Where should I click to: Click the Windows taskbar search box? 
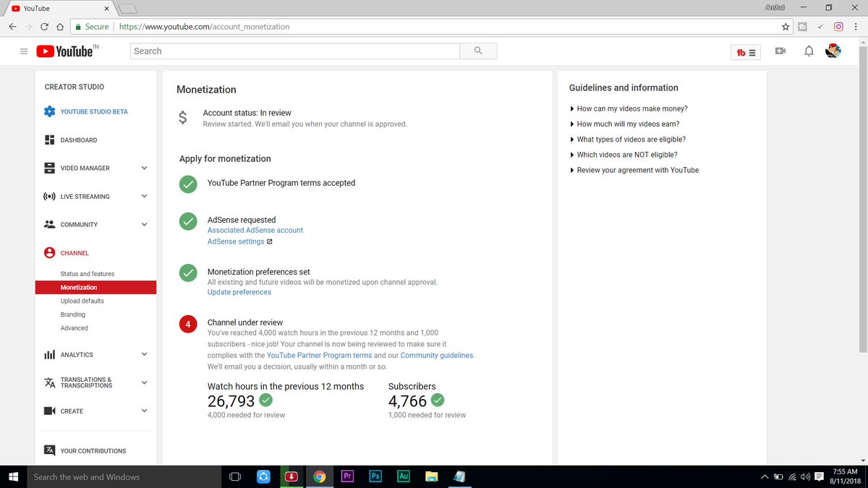click(123, 476)
